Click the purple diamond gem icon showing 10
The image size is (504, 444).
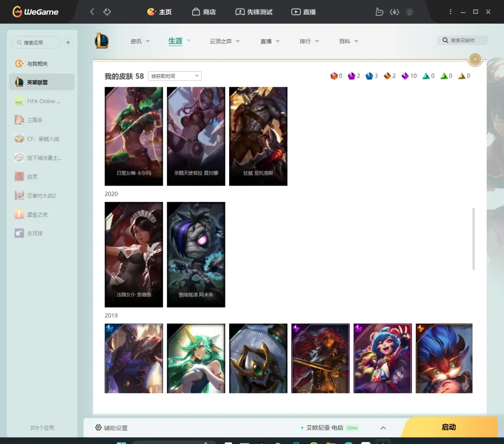tap(405, 76)
